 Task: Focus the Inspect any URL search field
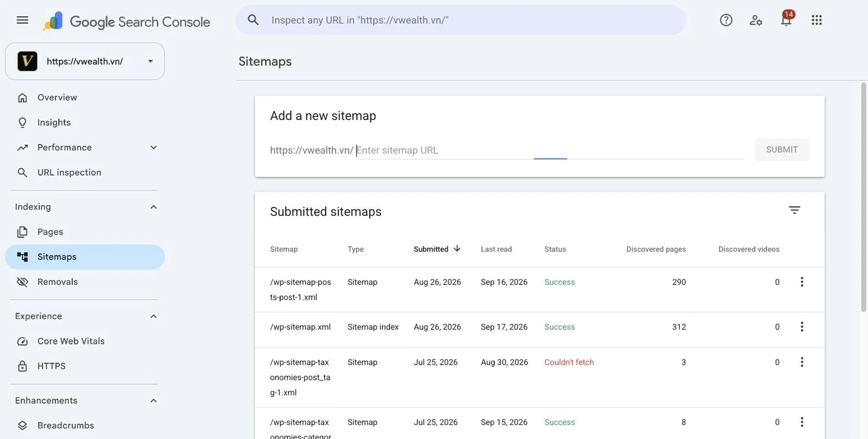click(461, 20)
